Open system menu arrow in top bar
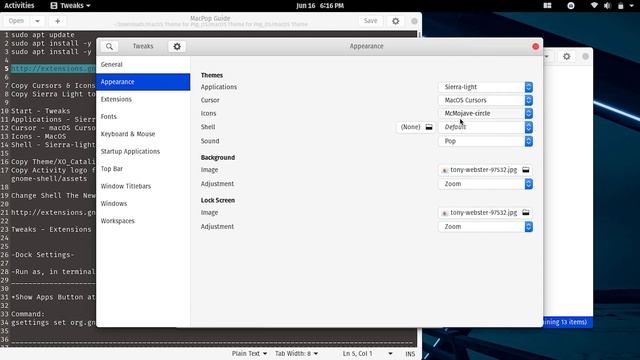 tap(631, 6)
